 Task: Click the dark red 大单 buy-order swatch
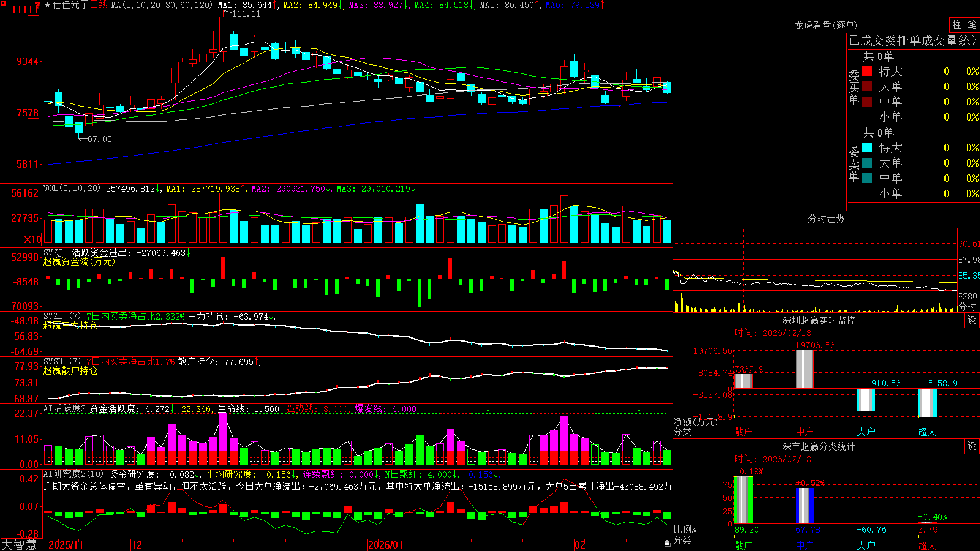click(x=867, y=86)
